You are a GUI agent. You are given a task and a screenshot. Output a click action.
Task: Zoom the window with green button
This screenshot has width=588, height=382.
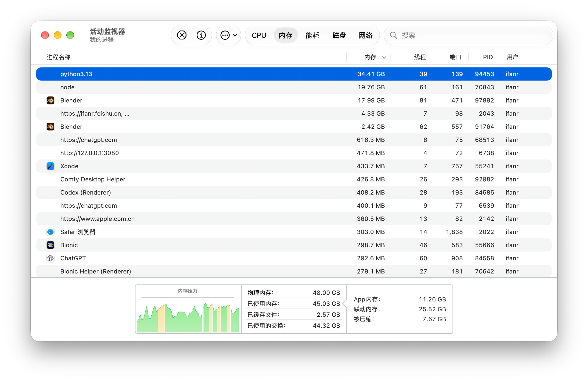[x=70, y=35]
